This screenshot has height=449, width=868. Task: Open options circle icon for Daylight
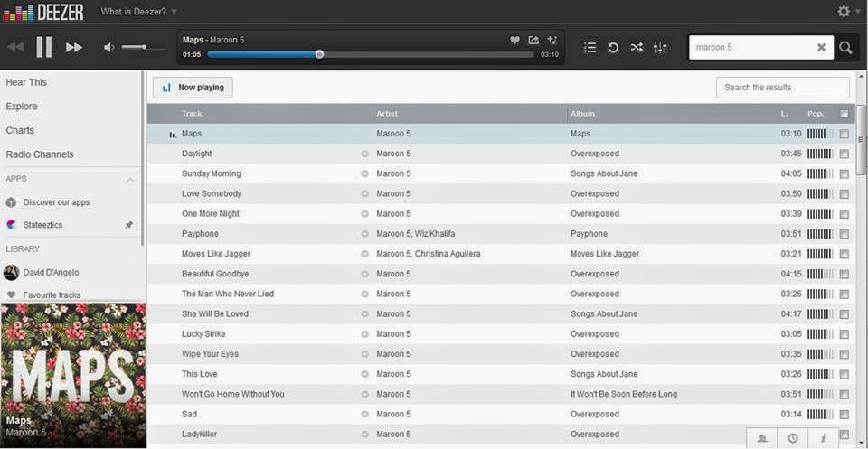(x=364, y=154)
